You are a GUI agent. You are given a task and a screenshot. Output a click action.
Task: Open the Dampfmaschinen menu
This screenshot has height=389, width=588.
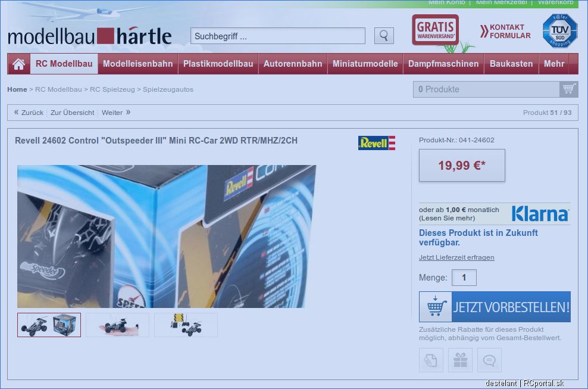pos(443,64)
